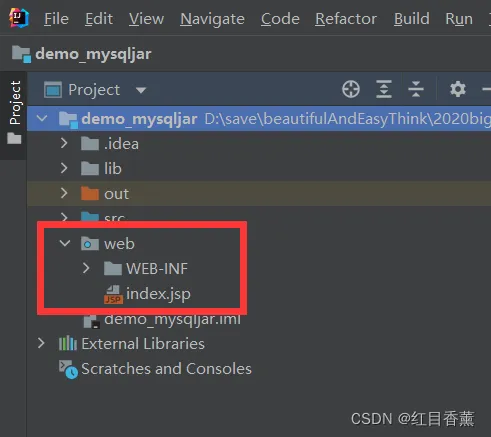Toggle the vertical Project tool window tab
491x437 pixels.
(x=14, y=103)
